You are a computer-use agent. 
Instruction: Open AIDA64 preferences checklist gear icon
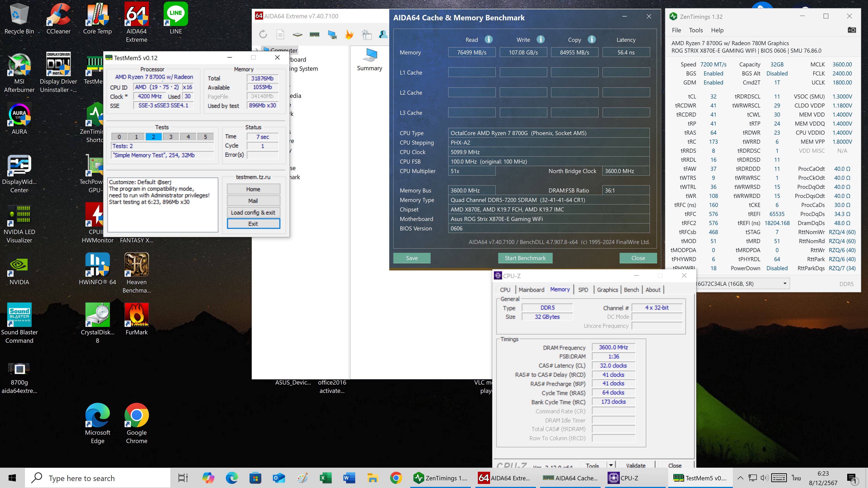tap(366, 34)
